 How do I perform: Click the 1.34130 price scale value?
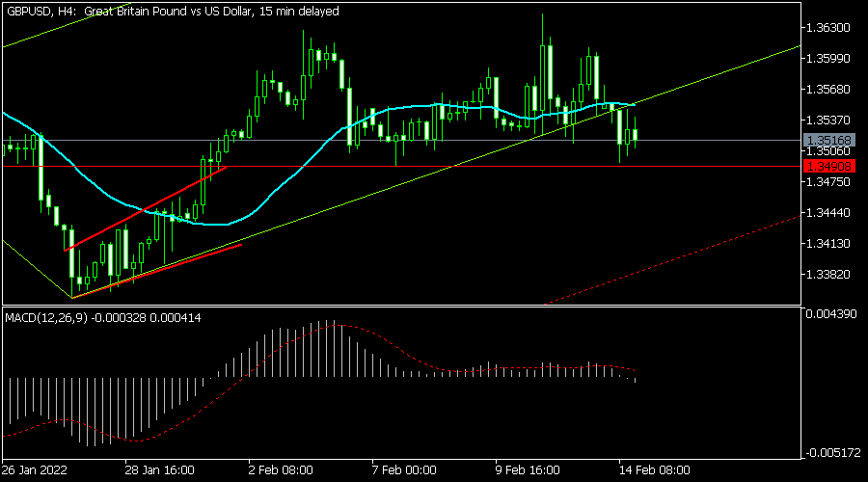pos(828,244)
